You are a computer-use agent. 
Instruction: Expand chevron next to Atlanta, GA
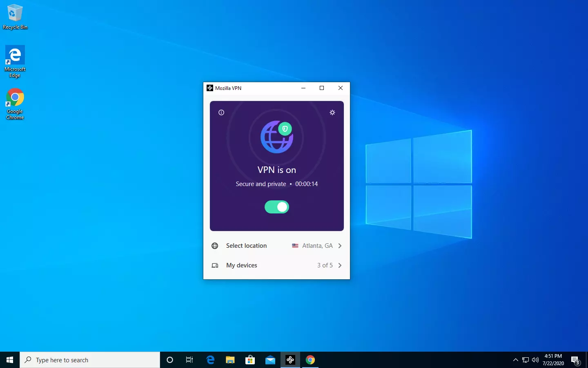pos(340,246)
